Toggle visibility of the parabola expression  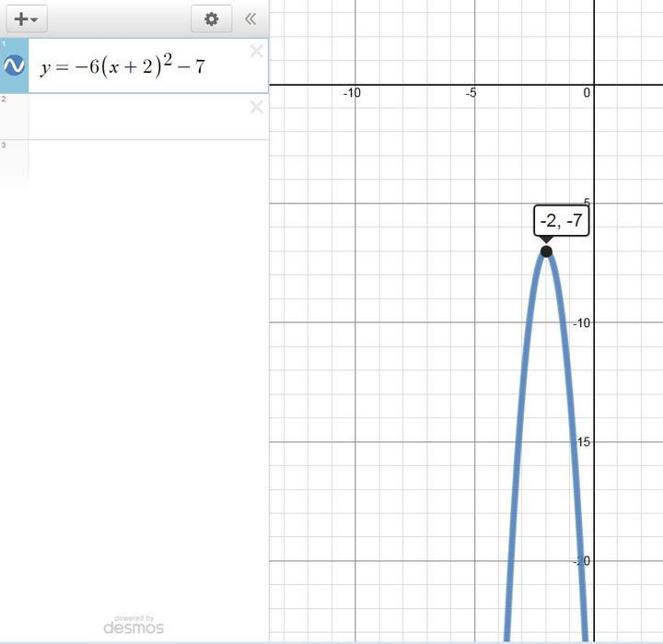coord(14,66)
